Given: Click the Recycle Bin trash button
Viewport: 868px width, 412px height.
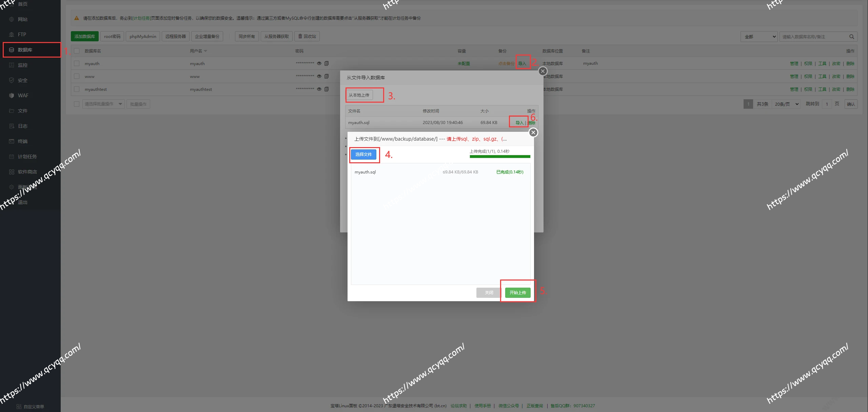Looking at the screenshot, I should (307, 36).
